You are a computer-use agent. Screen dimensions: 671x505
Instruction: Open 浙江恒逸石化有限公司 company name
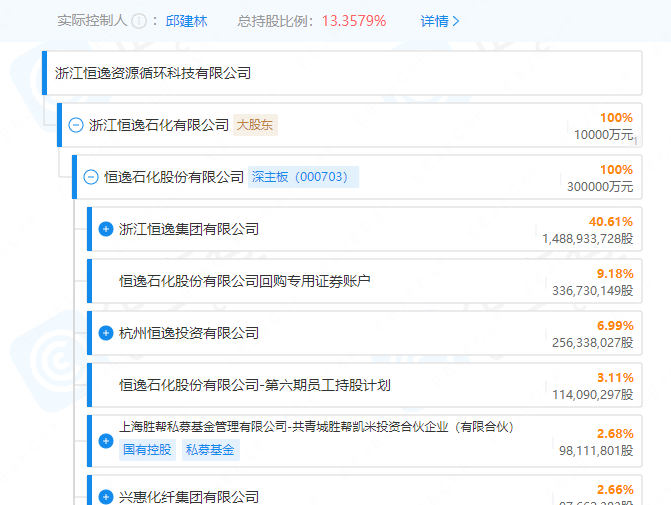click(159, 125)
